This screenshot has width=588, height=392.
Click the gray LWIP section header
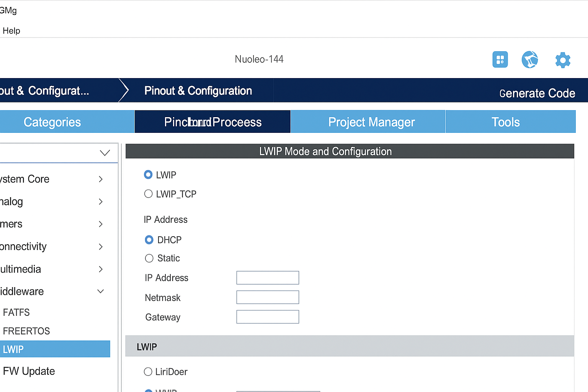(350, 346)
